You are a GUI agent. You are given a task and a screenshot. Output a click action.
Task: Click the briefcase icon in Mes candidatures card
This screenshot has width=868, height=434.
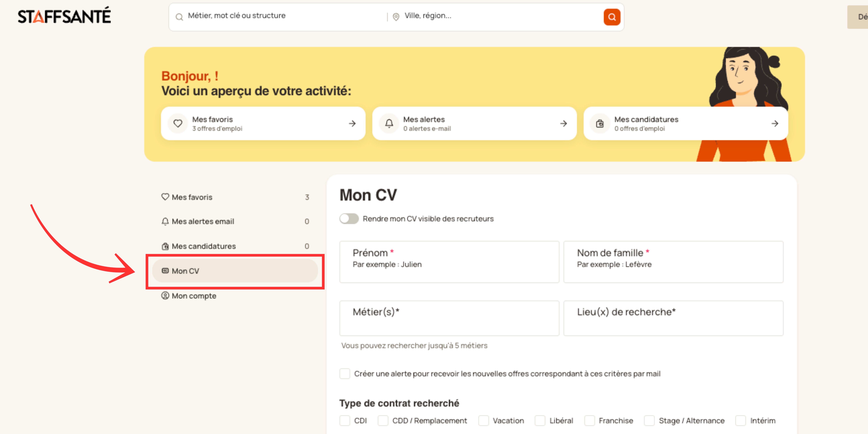click(600, 124)
